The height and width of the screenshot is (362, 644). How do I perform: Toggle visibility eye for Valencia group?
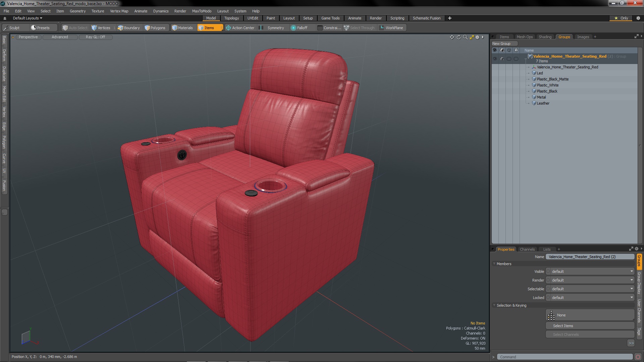click(x=495, y=59)
